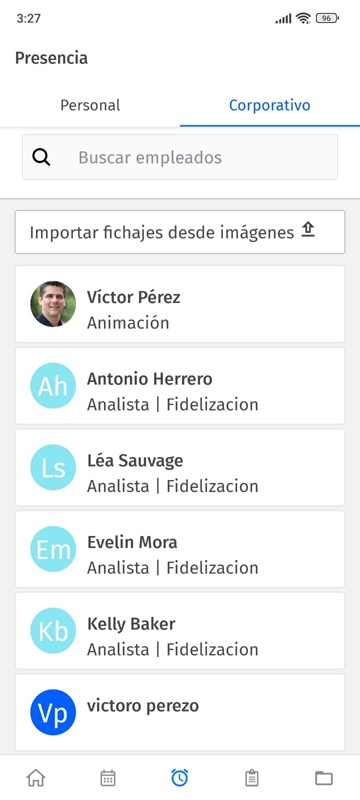Screen dimensions: 360x800
Task: Open Víctor Pérez profile photo
Action: click(53, 304)
